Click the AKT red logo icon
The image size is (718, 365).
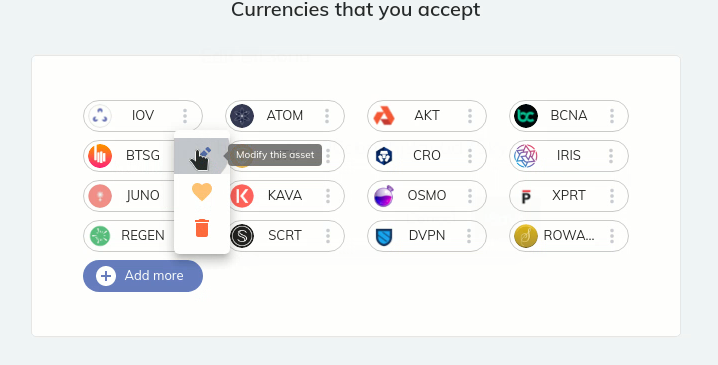(384, 116)
